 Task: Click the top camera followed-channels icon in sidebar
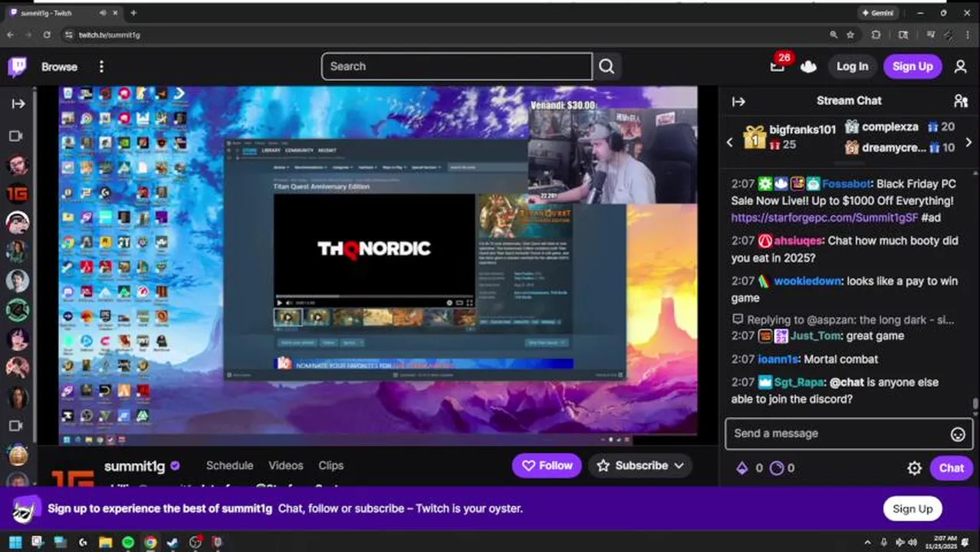16,136
